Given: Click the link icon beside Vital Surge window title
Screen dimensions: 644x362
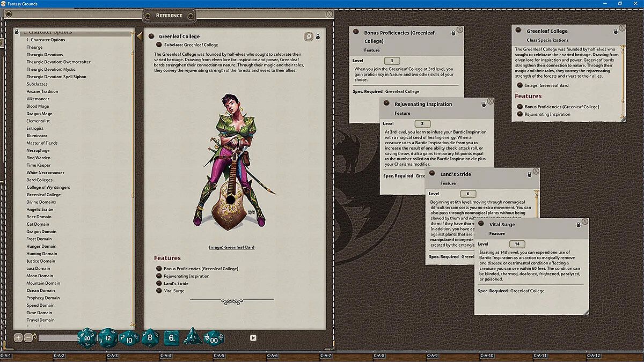Looking at the screenshot, I should tap(481, 225).
